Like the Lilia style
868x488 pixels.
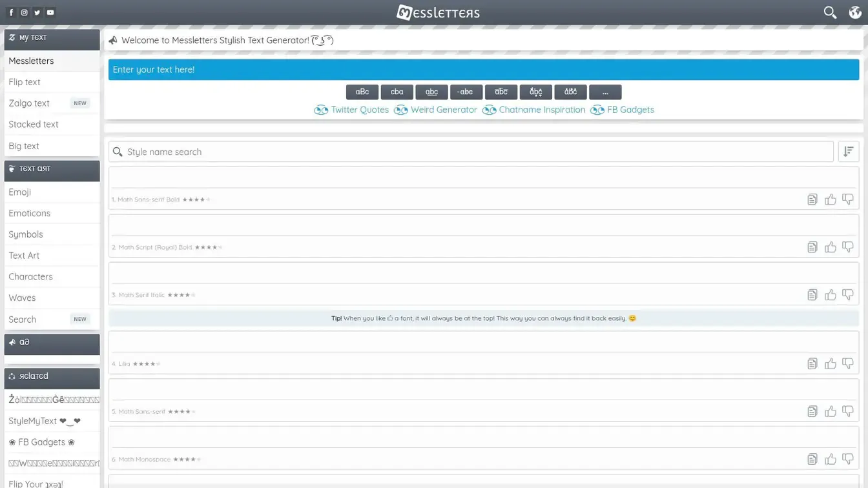(x=830, y=364)
